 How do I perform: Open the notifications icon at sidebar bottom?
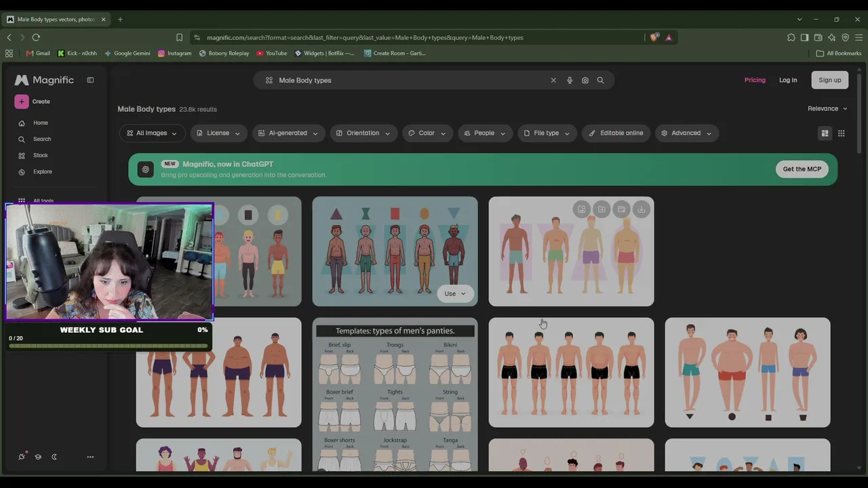(x=22, y=457)
